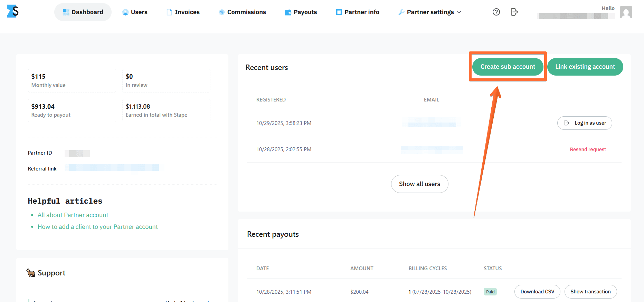Click the $1,113.08 Earned in total card
Image resolution: width=644 pixels, height=302 pixels.
tap(166, 110)
